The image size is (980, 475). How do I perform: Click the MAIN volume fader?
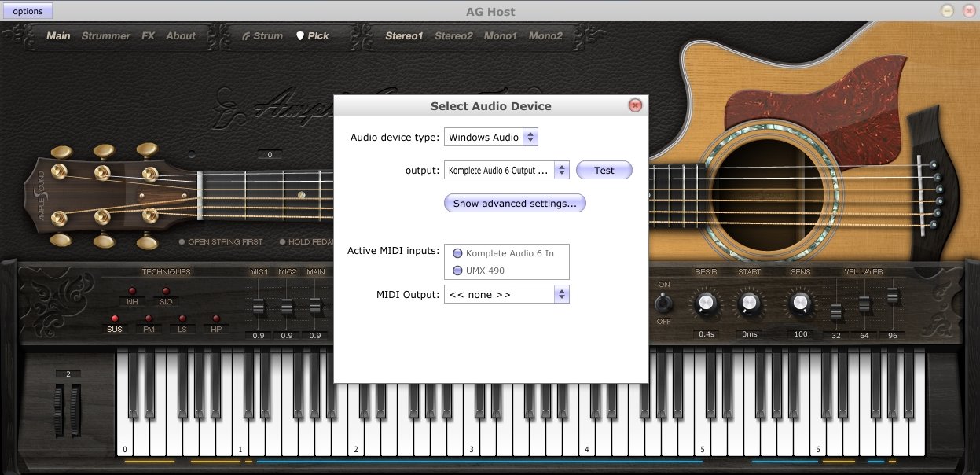(x=316, y=307)
